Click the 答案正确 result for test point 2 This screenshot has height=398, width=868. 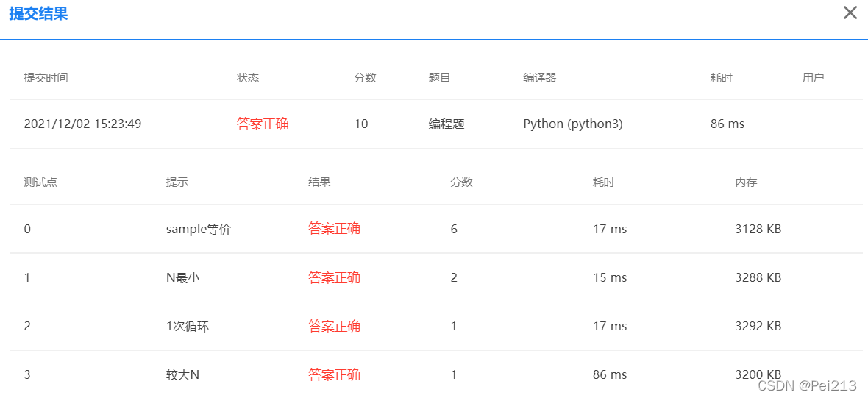(x=335, y=327)
